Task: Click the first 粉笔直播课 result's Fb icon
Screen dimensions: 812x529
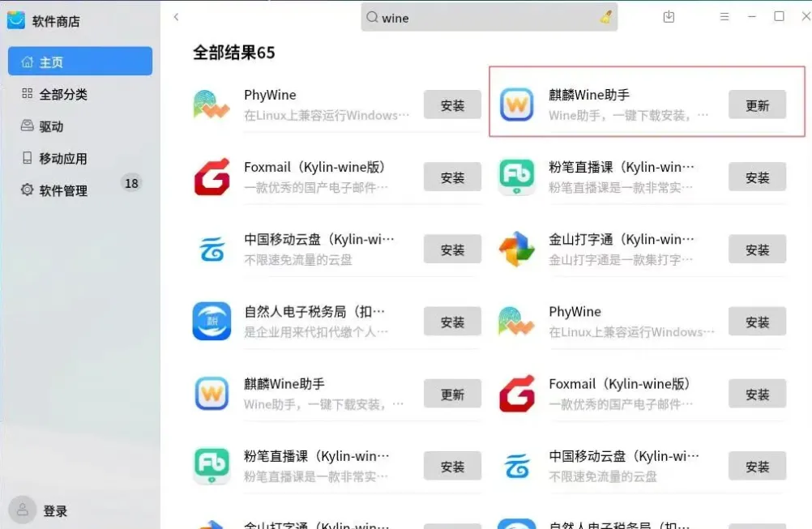Action: coord(516,177)
